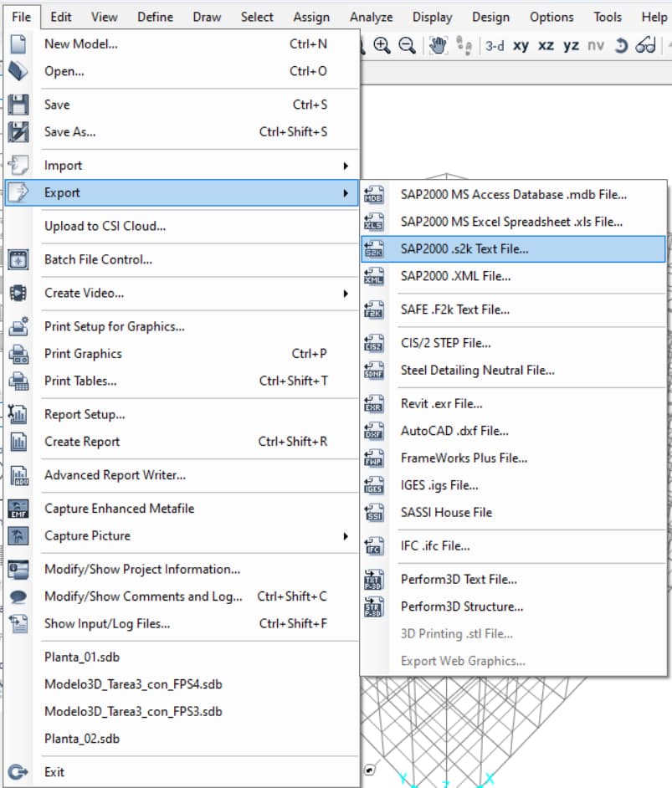Set view to yz plane
This screenshot has height=788, width=672.
571,46
